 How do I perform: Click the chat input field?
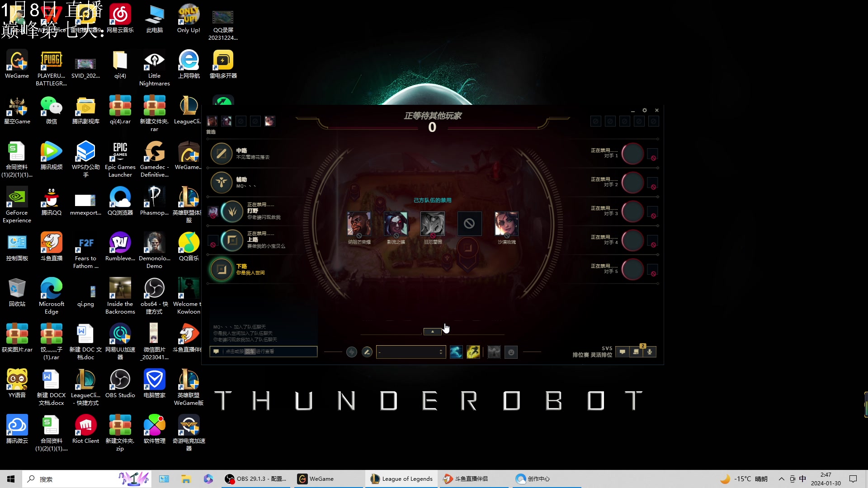point(264,352)
